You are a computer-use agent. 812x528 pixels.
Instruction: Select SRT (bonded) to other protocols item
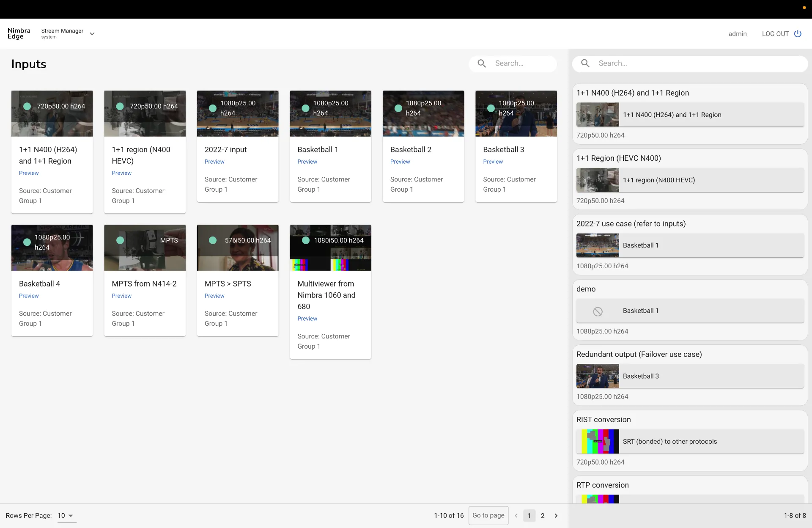pyautogui.click(x=690, y=441)
